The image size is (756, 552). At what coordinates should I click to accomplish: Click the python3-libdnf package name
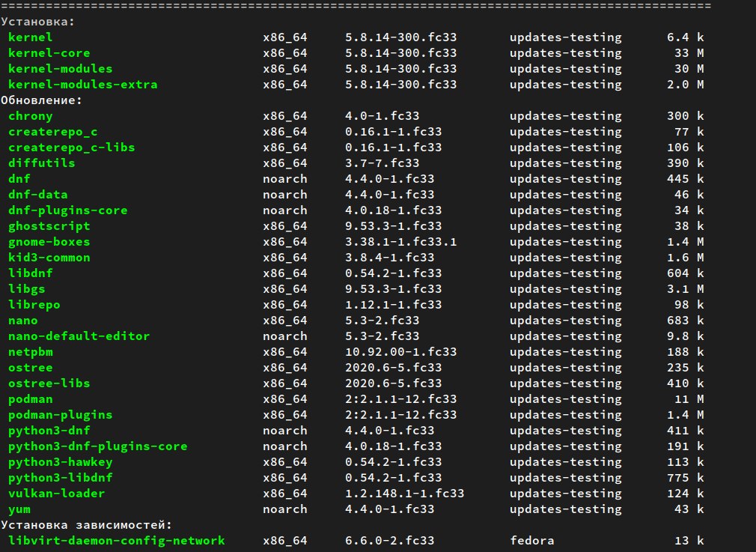click(61, 478)
